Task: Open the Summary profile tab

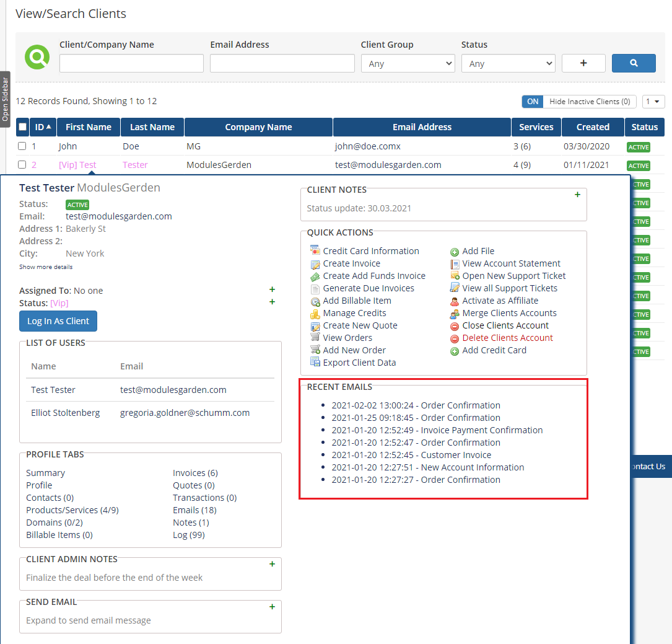Action: point(45,472)
